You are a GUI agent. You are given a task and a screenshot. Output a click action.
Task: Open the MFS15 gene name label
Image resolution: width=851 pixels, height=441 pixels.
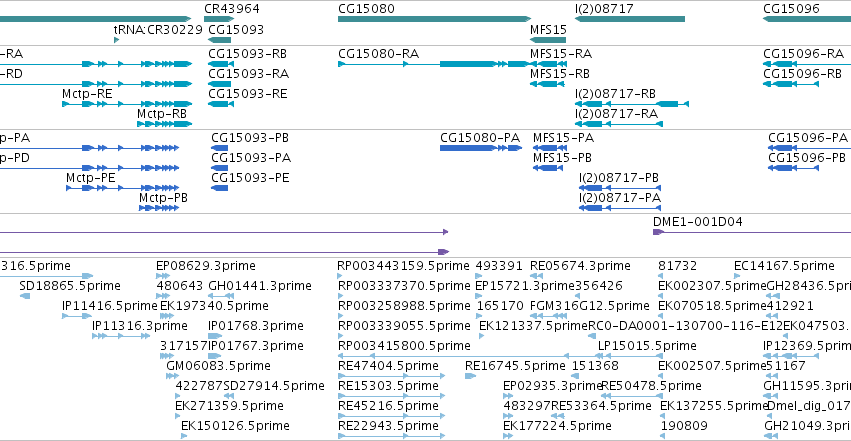548,29
